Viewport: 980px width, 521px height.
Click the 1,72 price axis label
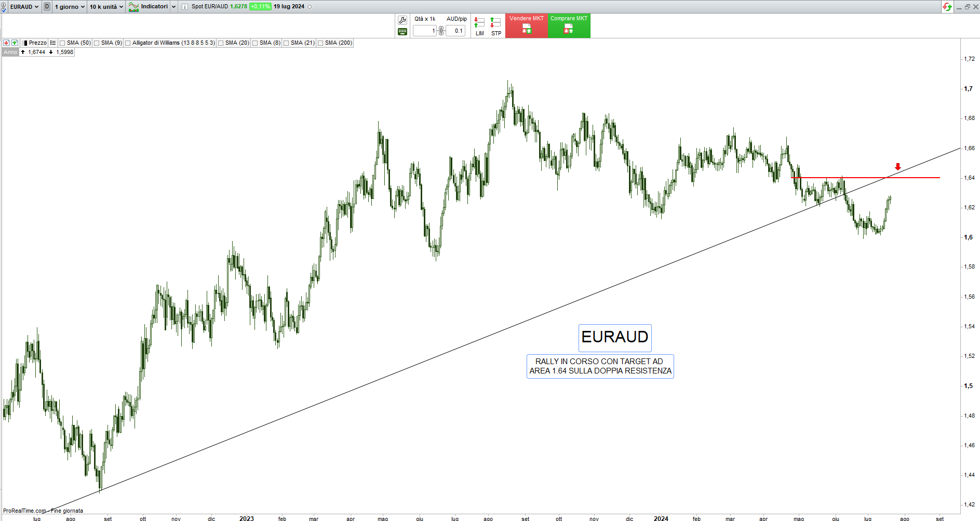[969, 59]
